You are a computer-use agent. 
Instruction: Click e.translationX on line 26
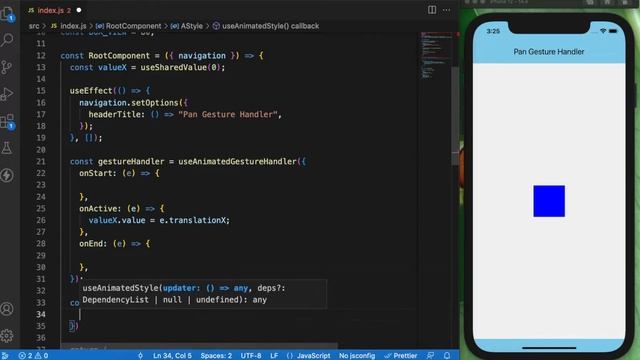pos(193,220)
